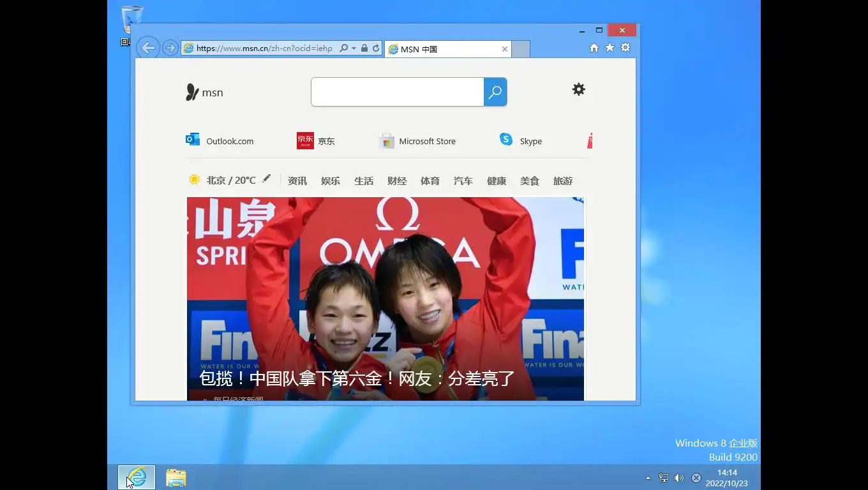Click the Microsoft Store bag icon
The width and height of the screenshot is (868, 490).
(387, 141)
